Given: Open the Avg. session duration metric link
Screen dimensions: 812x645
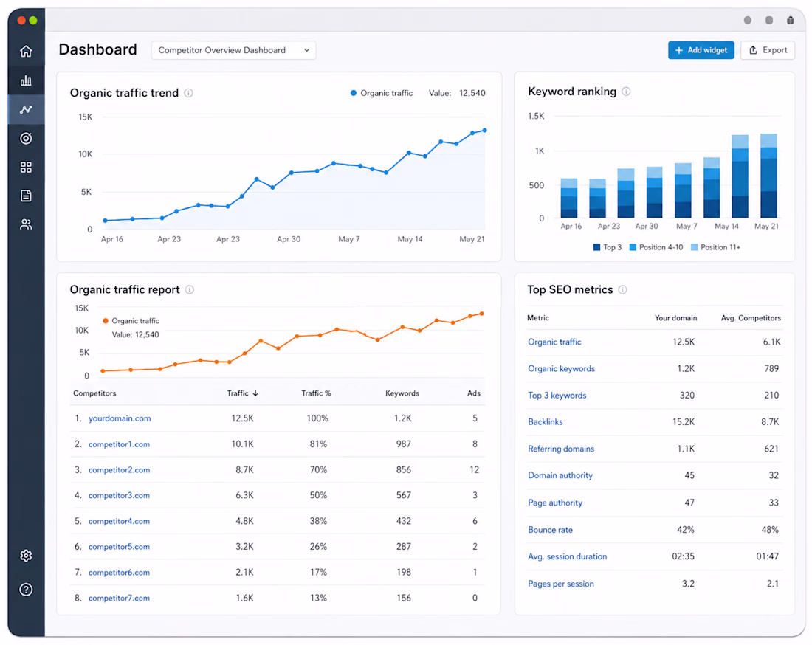Looking at the screenshot, I should click(x=568, y=556).
